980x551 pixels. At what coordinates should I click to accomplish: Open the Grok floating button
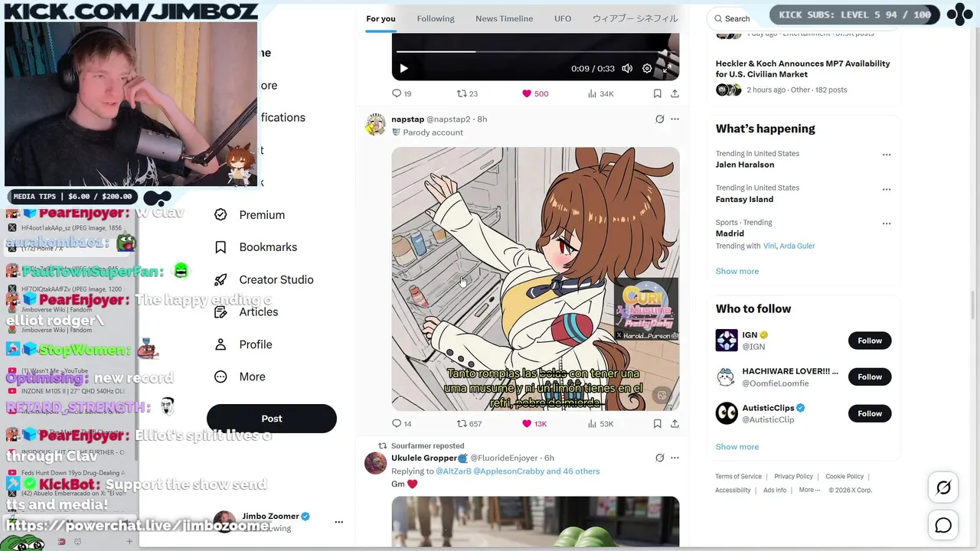click(943, 487)
